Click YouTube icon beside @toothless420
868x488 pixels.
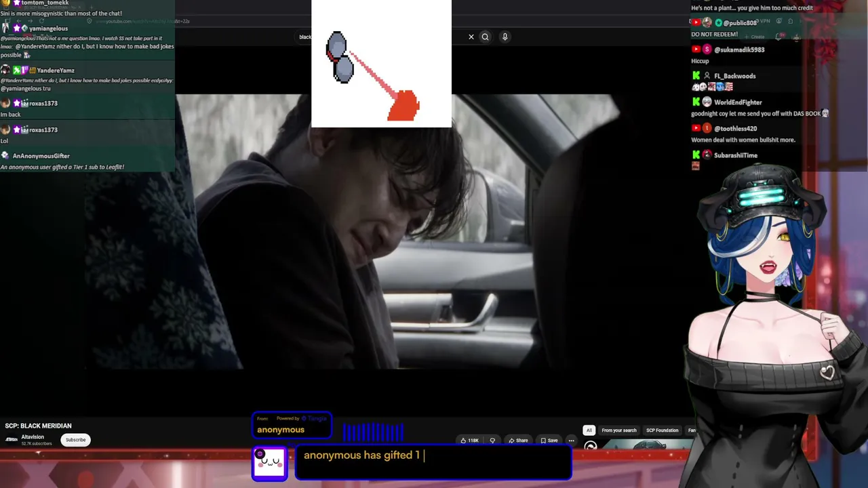point(696,129)
